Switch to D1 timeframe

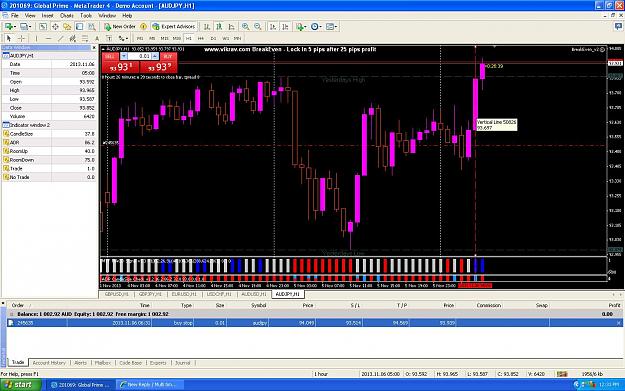pos(213,38)
